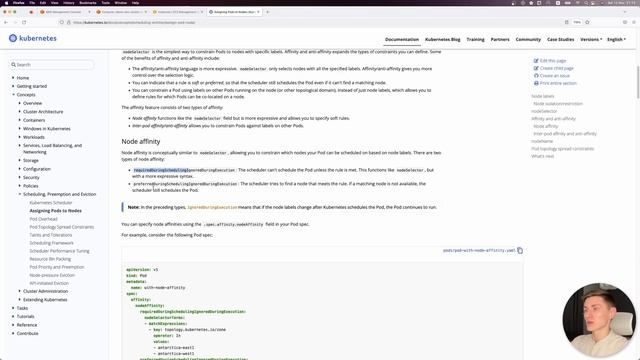Open the Tools menu in the menu bar
640x360 pixels.
(x=106, y=2)
